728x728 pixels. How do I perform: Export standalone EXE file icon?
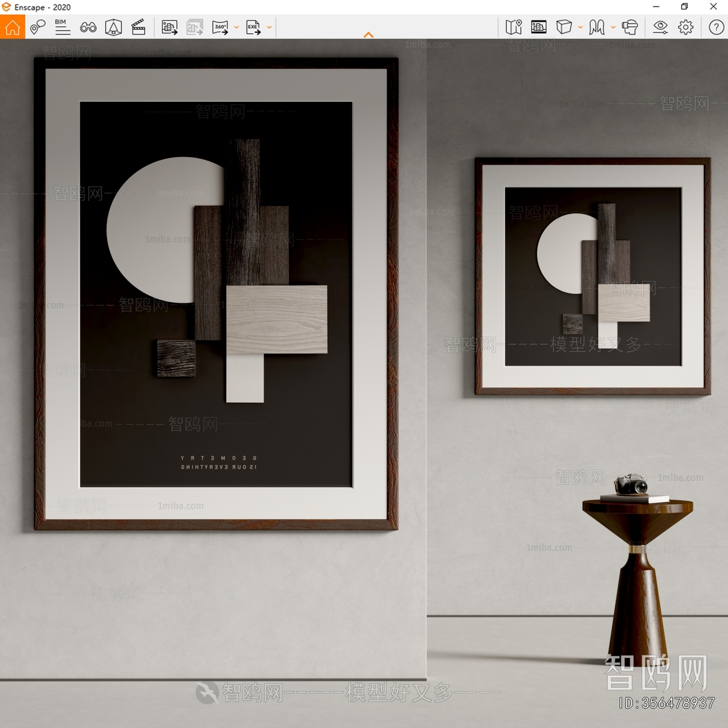(x=253, y=27)
